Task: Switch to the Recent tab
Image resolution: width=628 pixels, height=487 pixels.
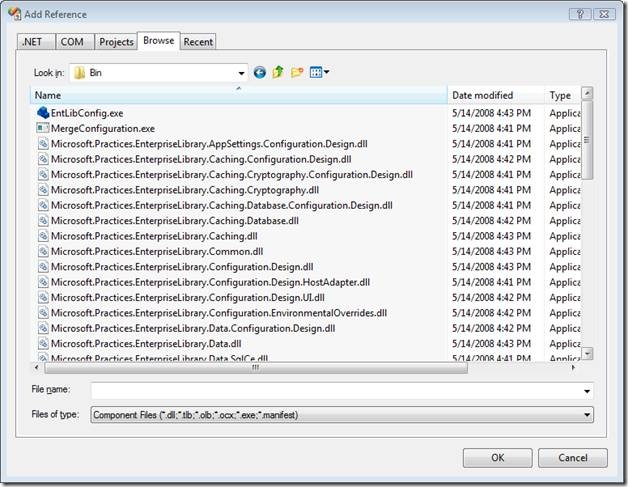Action: click(198, 42)
